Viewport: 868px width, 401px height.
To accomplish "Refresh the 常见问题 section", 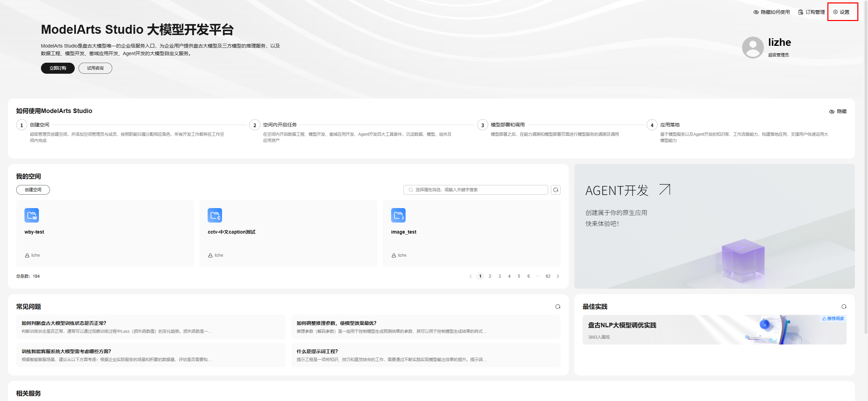I will 558,307.
